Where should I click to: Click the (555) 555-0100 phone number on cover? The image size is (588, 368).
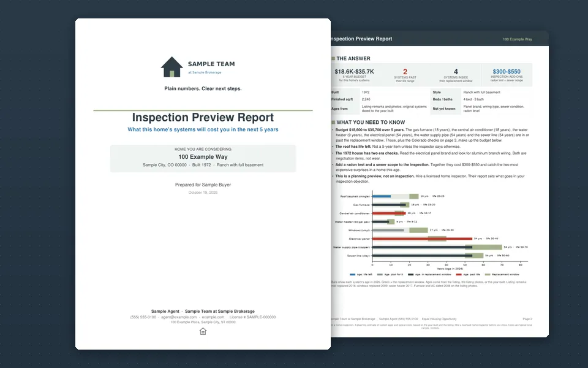(x=143, y=317)
